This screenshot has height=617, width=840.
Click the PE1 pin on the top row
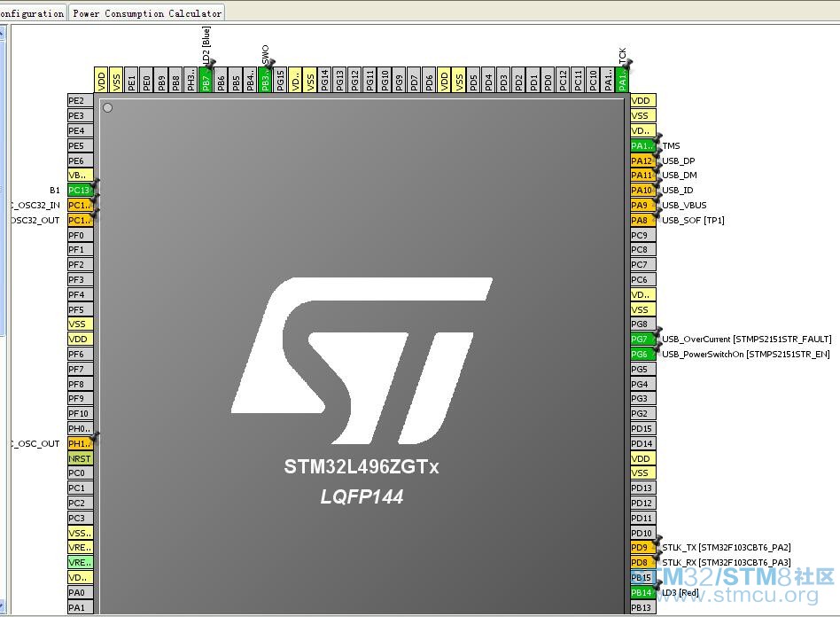pos(131,79)
